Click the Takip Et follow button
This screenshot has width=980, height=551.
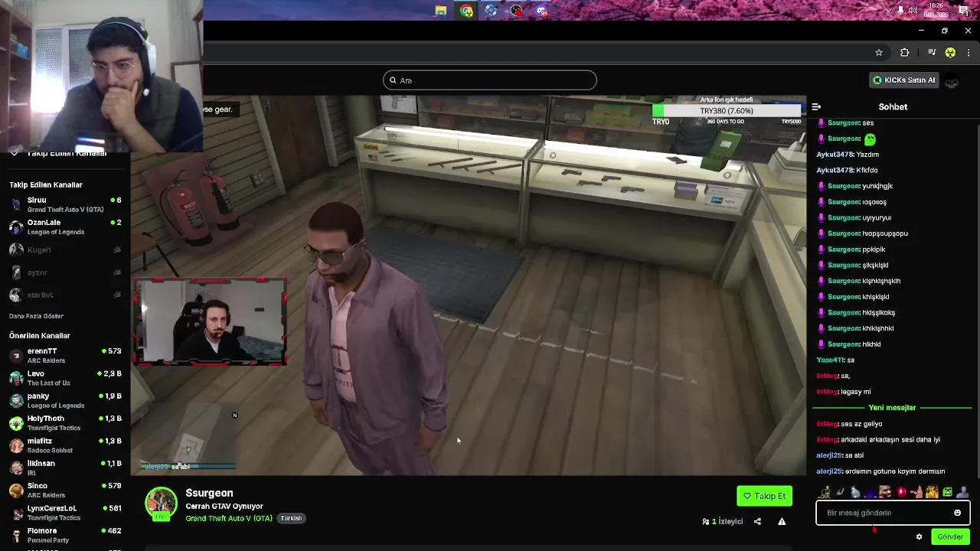pos(764,496)
